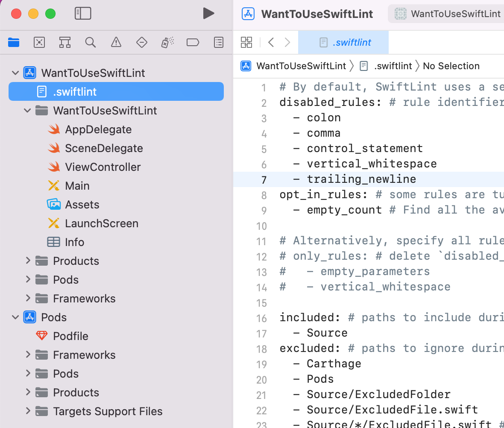Select the .swiftlint editor tab
Viewport: 504px width, 428px height.
coord(343,42)
